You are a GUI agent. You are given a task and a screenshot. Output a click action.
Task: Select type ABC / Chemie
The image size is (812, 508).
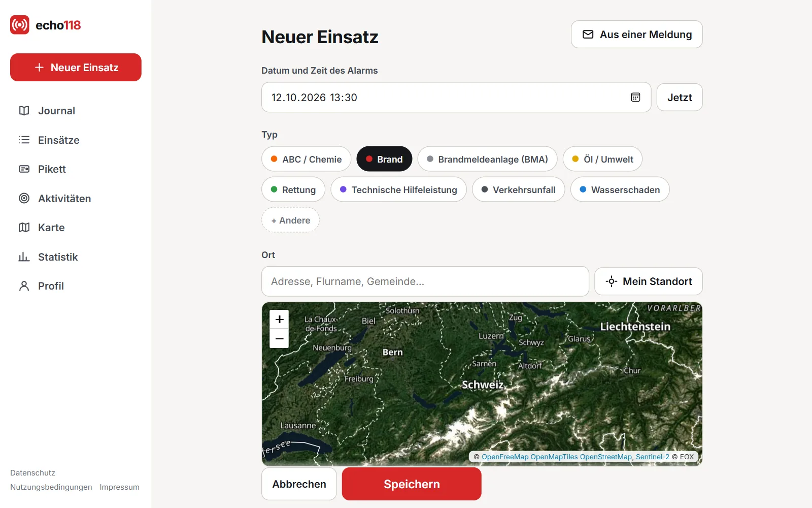(x=306, y=159)
